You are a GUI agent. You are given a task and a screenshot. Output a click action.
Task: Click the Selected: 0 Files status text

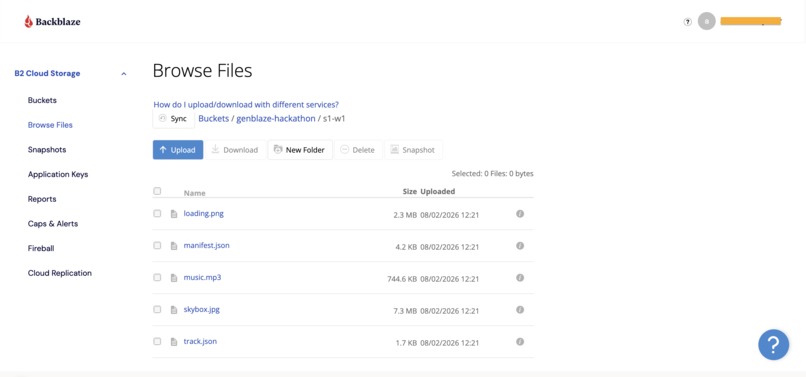(492, 174)
